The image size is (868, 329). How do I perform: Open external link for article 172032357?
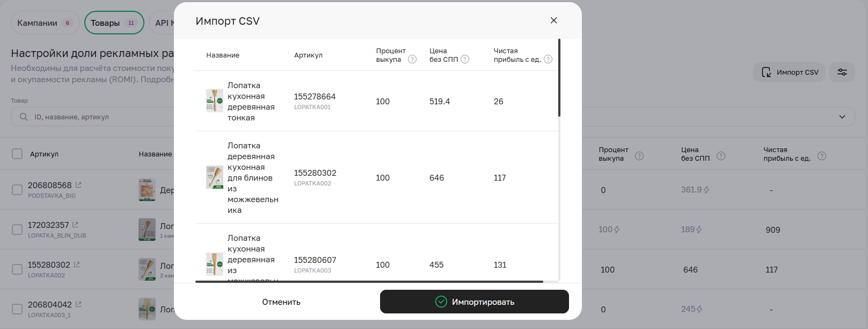75,225
